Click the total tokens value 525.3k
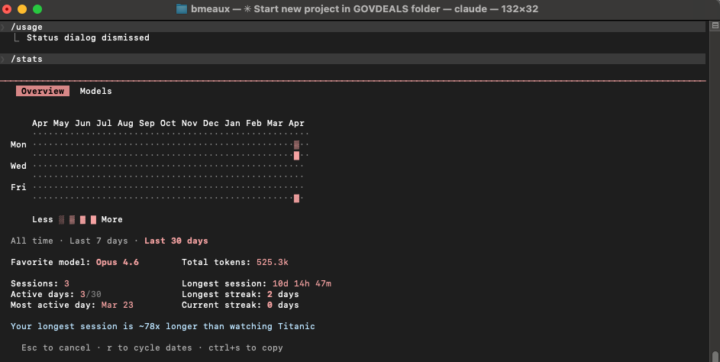The height and width of the screenshot is (362, 720). [272, 262]
